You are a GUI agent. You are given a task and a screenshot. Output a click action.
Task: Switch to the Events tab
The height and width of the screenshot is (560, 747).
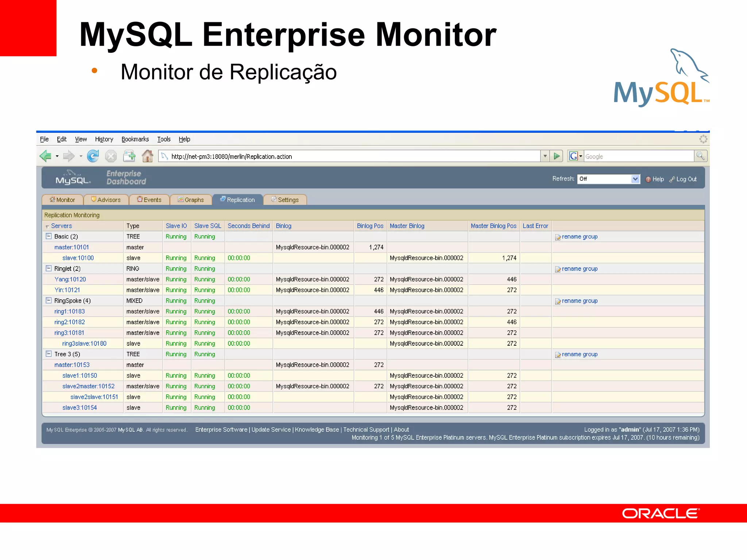tap(149, 200)
